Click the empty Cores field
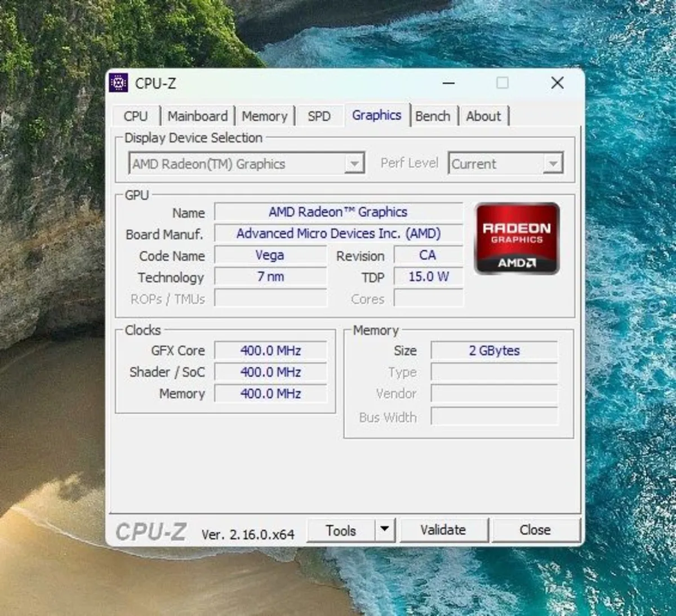This screenshot has width=676, height=616. click(428, 298)
